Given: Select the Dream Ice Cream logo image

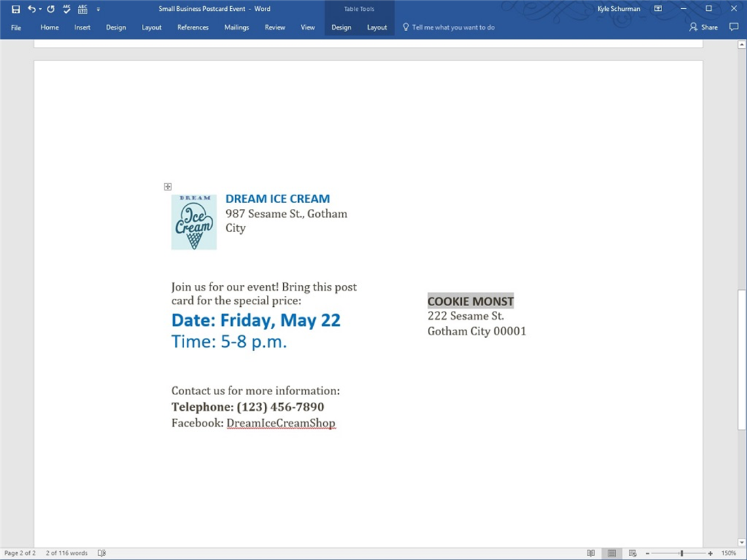Looking at the screenshot, I should point(194,221).
